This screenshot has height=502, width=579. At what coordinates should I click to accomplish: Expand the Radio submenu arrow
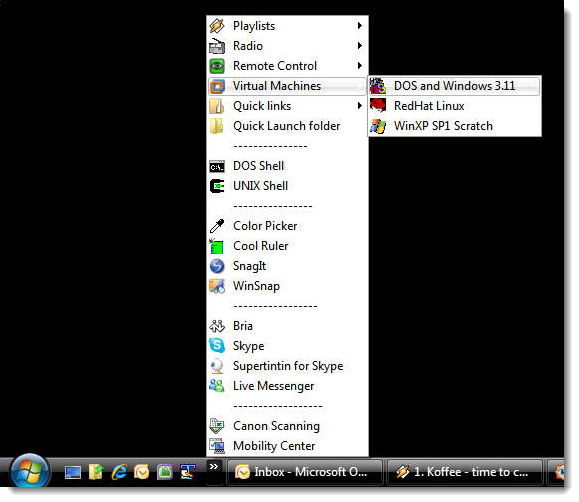coord(360,46)
